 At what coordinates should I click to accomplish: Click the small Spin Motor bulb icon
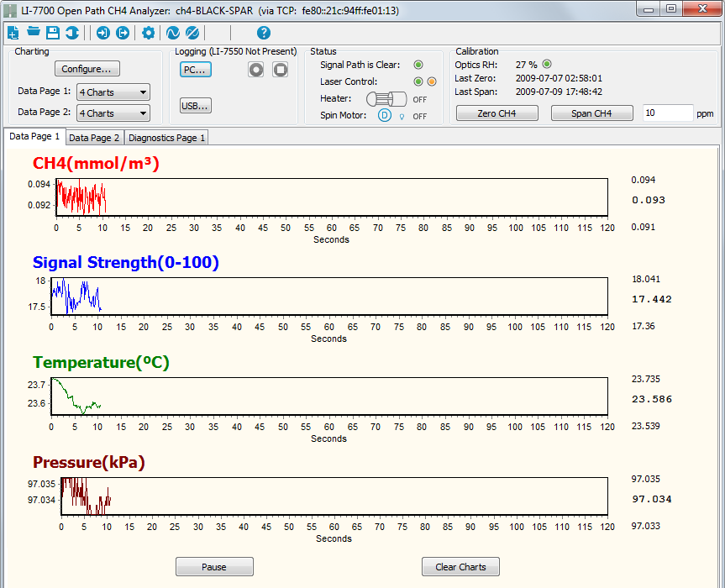(x=402, y=117)
